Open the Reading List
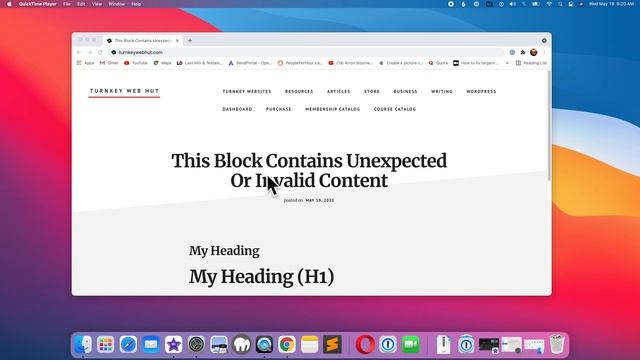This screenshot has width=640, height=360. click(x=531, y=63)
